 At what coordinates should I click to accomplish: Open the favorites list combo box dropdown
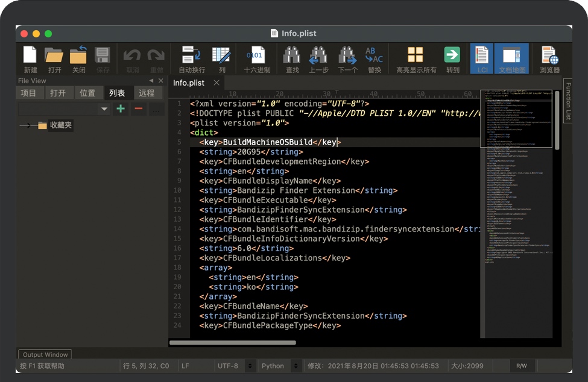coord(104,109)
